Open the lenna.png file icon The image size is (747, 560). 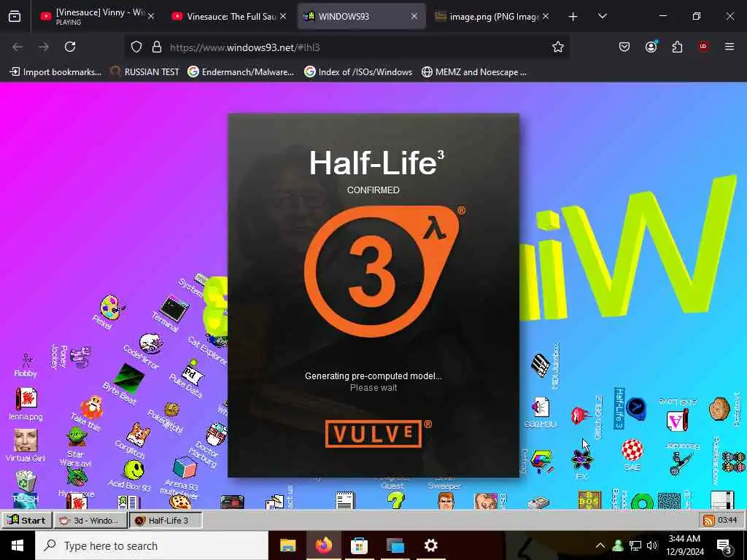[x=26, y=399]
